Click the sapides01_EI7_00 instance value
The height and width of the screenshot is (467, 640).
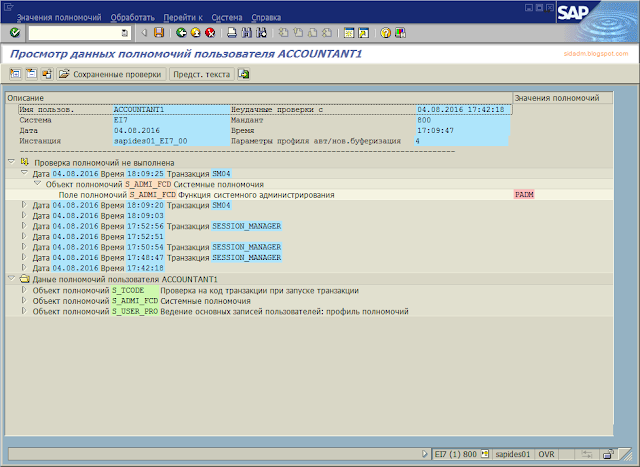(x=150, y=141)
